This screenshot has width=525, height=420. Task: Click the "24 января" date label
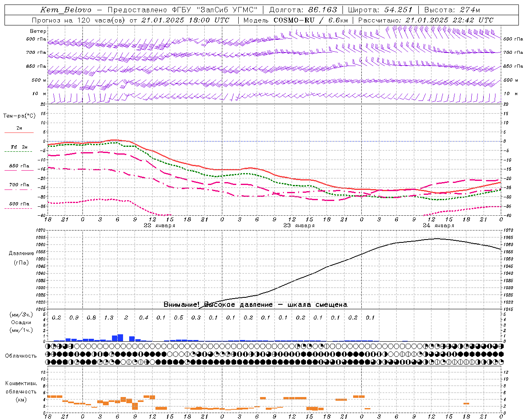coord(438,226)
